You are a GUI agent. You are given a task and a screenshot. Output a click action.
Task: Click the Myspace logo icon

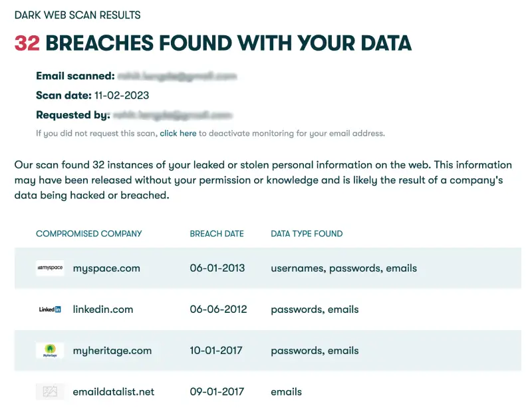(x=50, y=268)
